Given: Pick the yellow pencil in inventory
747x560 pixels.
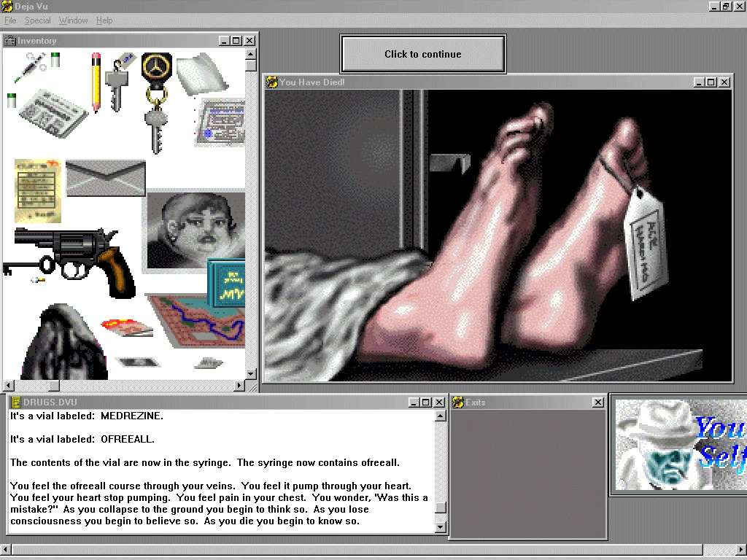Looking at the screenshot, I should [96, 82].
